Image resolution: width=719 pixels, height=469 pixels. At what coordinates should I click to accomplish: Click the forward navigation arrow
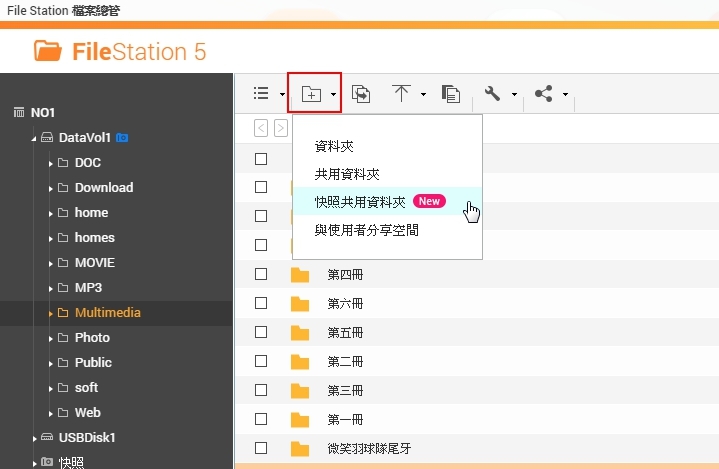tap(281, 128)
